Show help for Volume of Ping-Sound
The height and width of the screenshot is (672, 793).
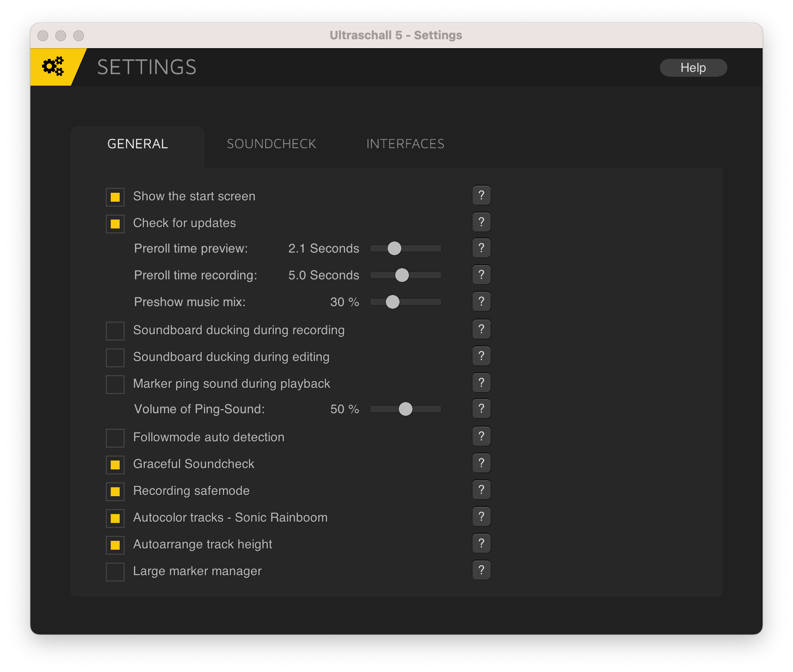[481, 409]
